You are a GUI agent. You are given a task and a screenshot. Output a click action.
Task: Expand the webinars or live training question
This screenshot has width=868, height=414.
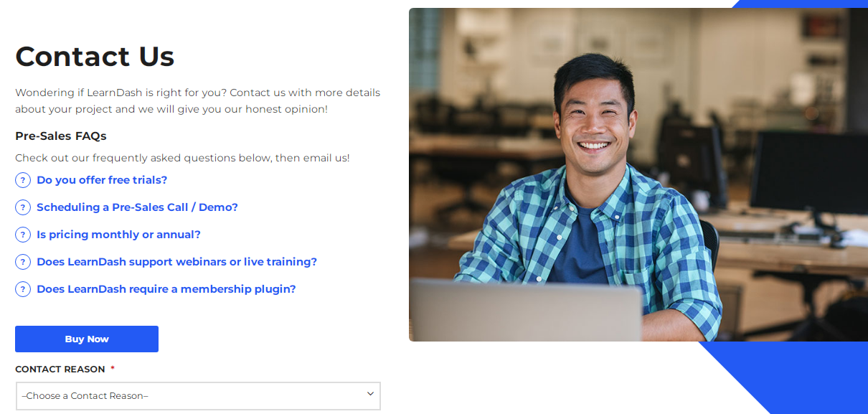(176, 262)
